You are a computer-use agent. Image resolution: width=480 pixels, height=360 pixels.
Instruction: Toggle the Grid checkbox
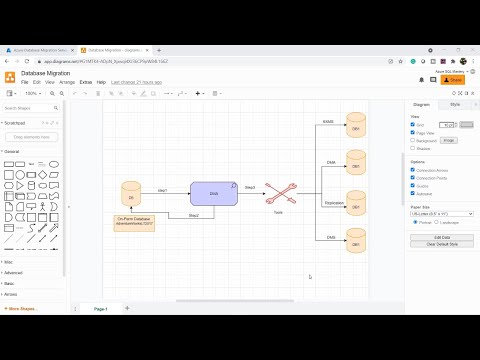[413, 125]
